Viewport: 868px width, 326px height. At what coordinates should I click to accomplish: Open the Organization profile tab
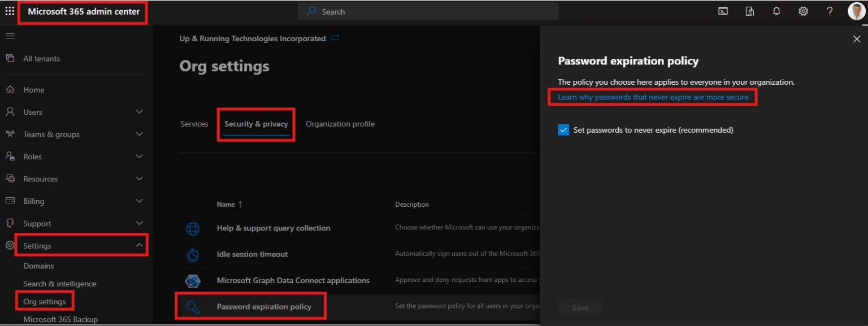click(x=340, y=124)
